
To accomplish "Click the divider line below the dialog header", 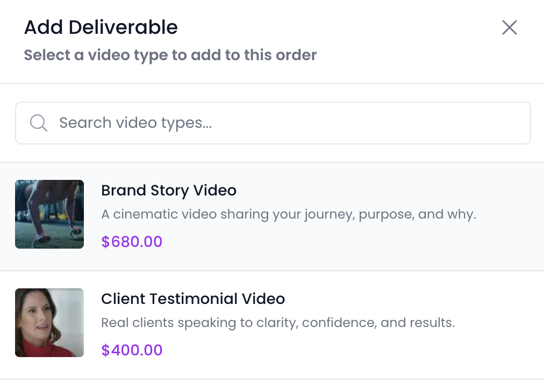I will 272,84.
